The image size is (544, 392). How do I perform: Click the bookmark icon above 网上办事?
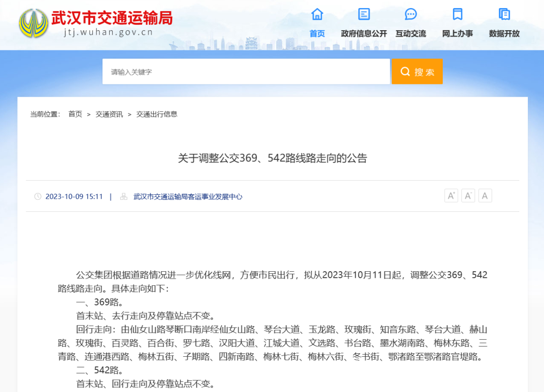coord(457,14)
